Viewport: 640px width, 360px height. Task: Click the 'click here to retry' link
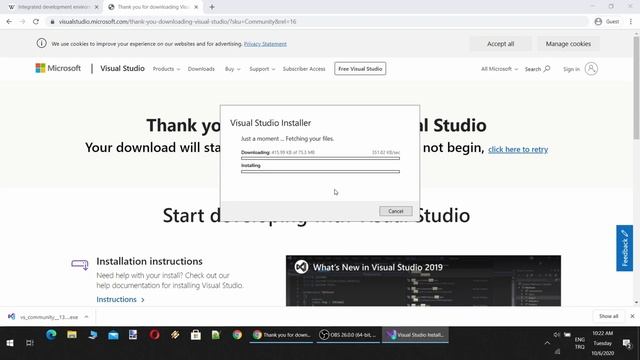[518, 149]
